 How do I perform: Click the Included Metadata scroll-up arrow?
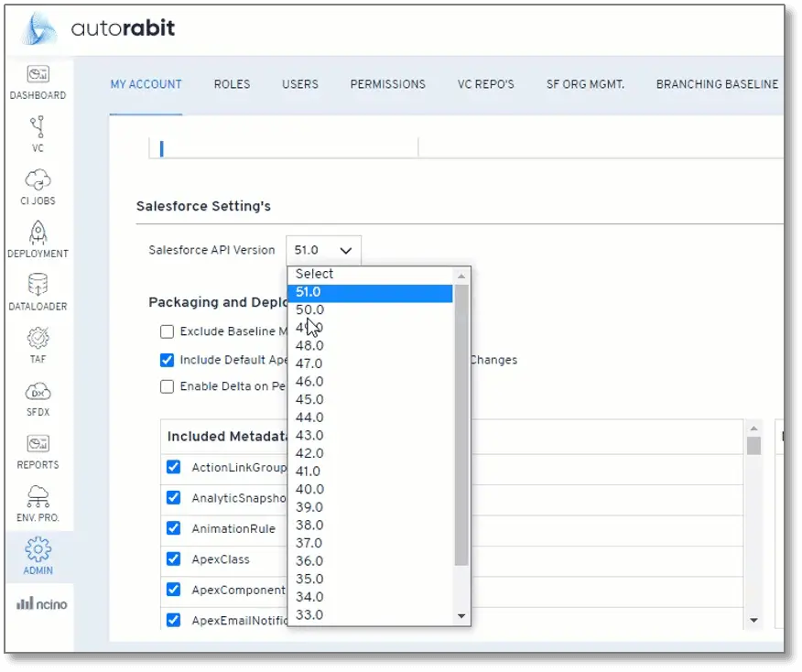(x=753, y=428)
